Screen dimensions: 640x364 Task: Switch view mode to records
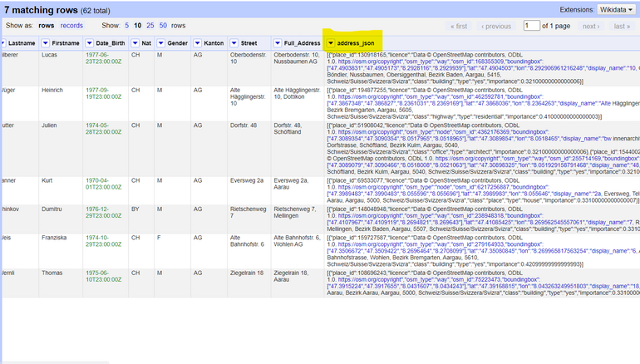point(71,26)
